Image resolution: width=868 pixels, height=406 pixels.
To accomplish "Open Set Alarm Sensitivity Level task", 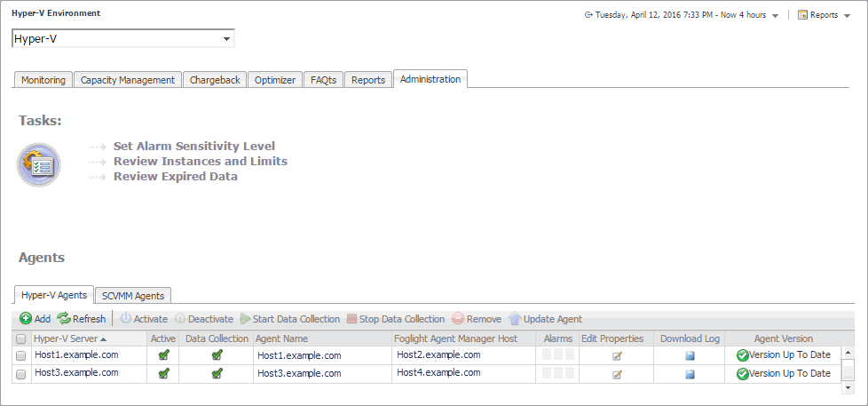I will point(194,147).
